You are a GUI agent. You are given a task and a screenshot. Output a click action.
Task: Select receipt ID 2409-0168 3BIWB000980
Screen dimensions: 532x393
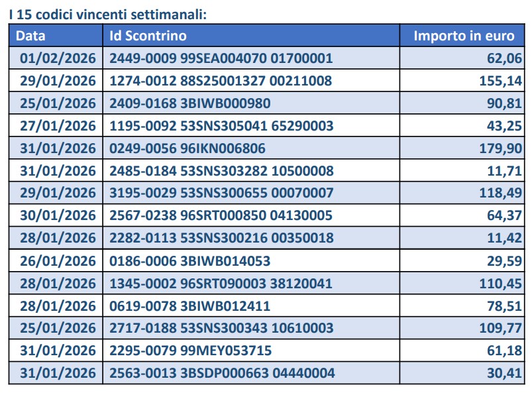point(189,103)
